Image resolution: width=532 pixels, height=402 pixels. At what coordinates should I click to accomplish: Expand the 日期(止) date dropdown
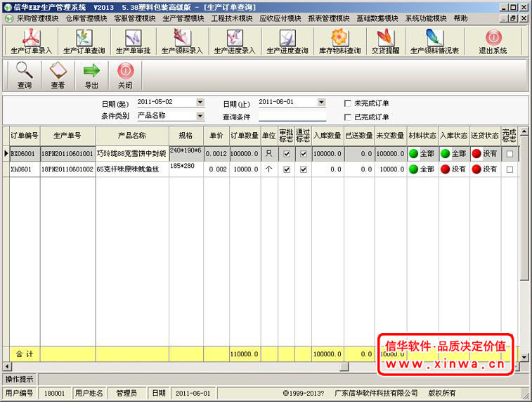point(322,102)
